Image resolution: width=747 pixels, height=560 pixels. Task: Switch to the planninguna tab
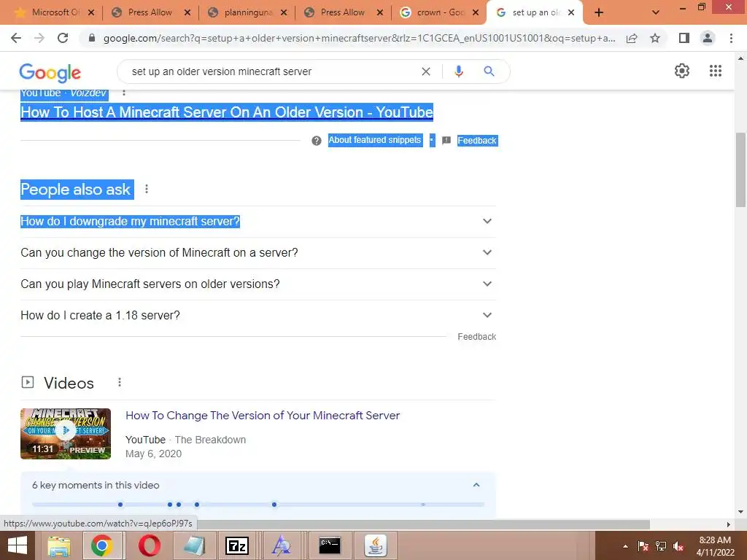pos(248,12)
